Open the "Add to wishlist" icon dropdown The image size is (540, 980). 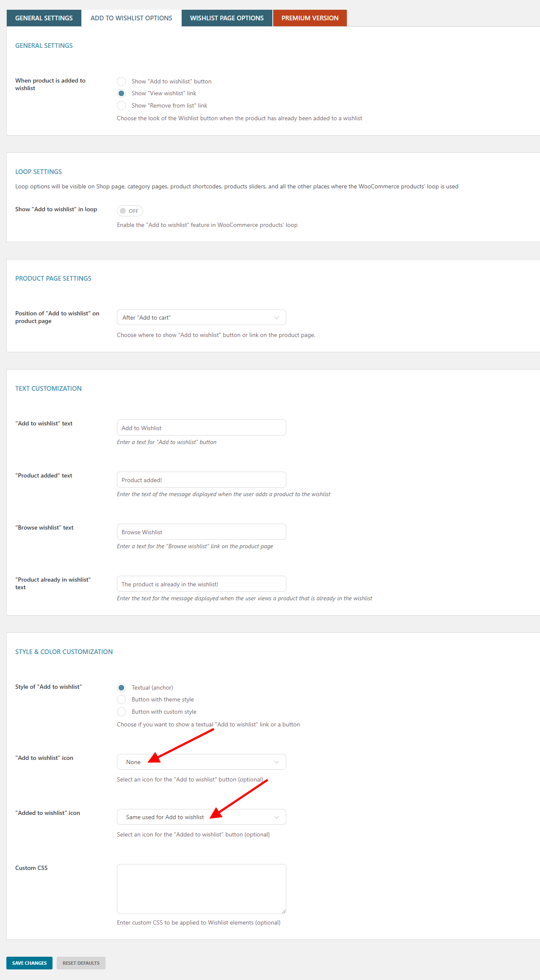[x=202, y=762]
